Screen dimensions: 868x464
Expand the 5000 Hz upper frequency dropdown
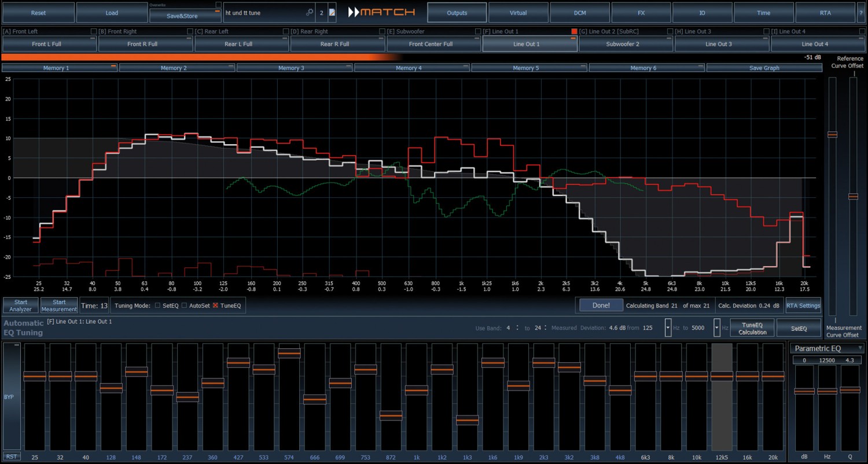coord(716,328)
